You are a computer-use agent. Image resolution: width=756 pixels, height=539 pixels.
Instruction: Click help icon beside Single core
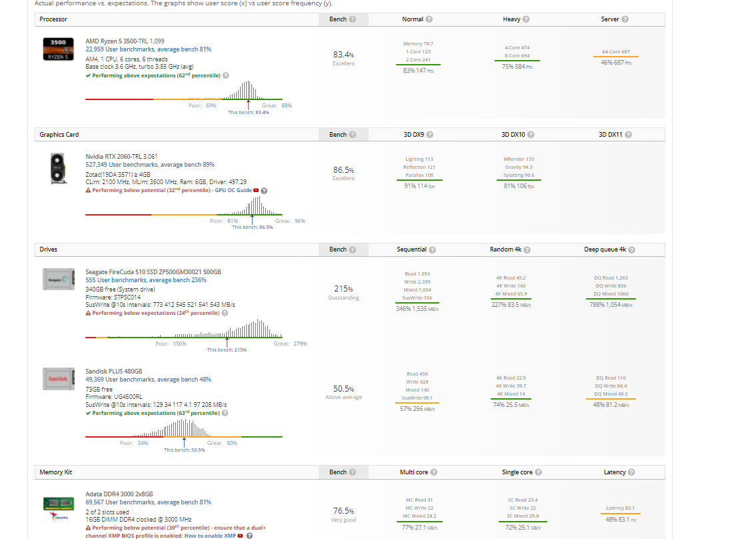pos(539,472)
